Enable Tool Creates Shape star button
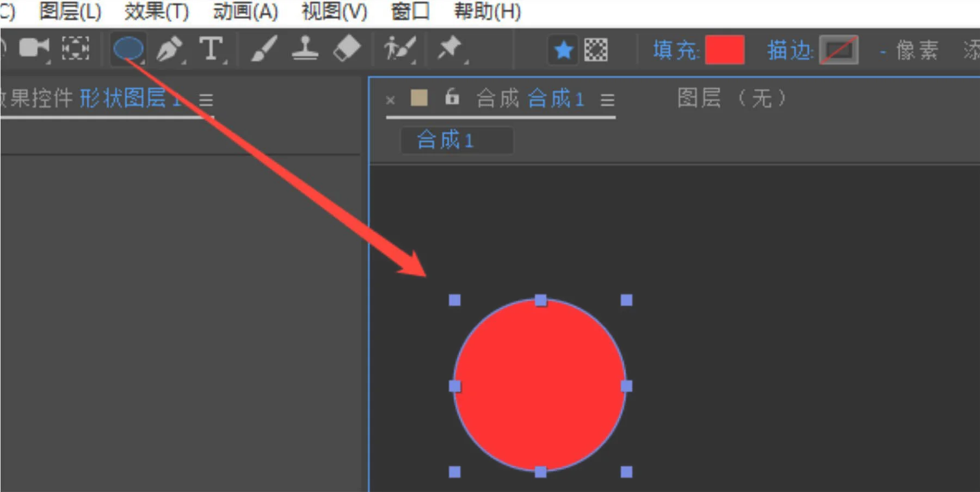Image resolution: width=980 pixels, height=492 pixels. coord(563,50)
